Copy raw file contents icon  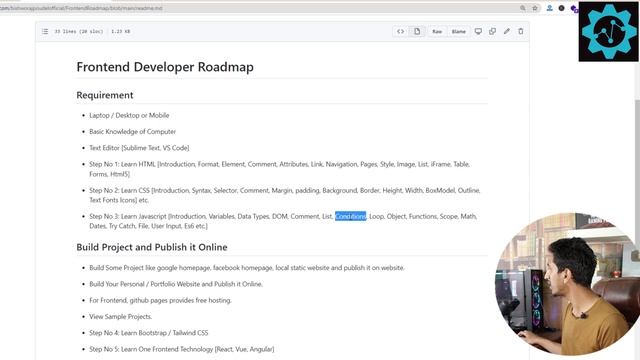click(492, 31)
